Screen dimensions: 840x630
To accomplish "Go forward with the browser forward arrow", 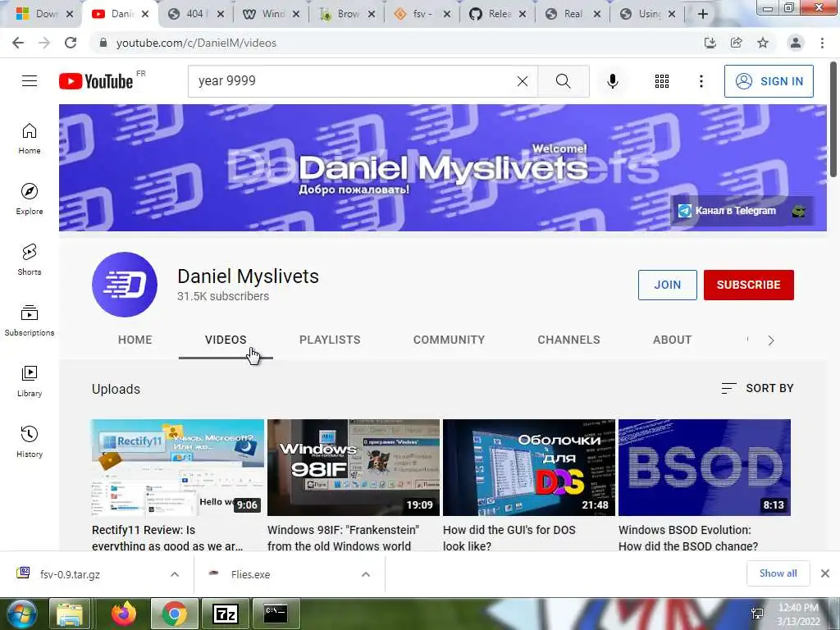I will coord(44,43).
